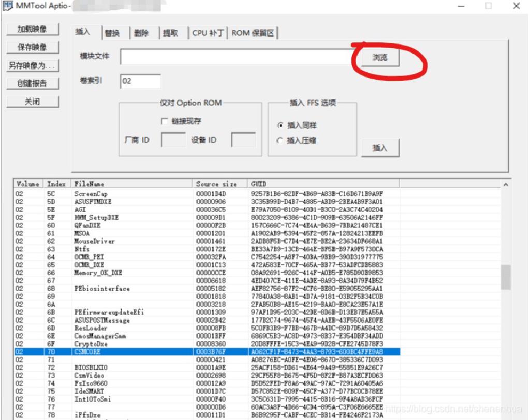Click 另存映像为 (Save Image As)
The width and height of the screenshot is (530, 420).
[x=33, y=65]
